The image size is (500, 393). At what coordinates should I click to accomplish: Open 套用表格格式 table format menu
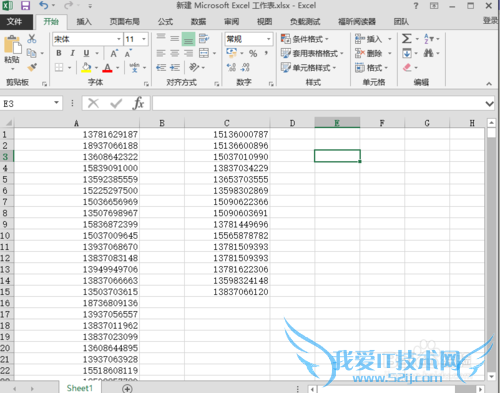click(x=312, y=53)
